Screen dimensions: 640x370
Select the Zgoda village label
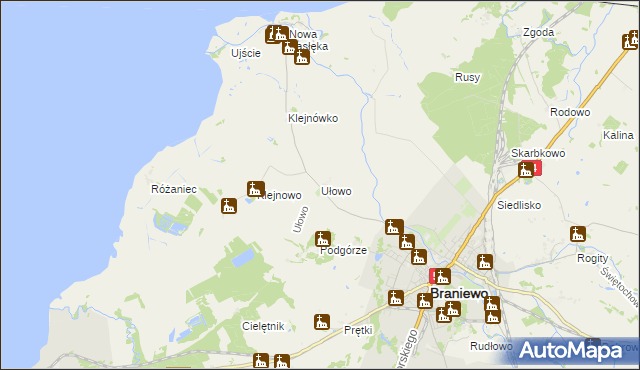pos(539,32)
